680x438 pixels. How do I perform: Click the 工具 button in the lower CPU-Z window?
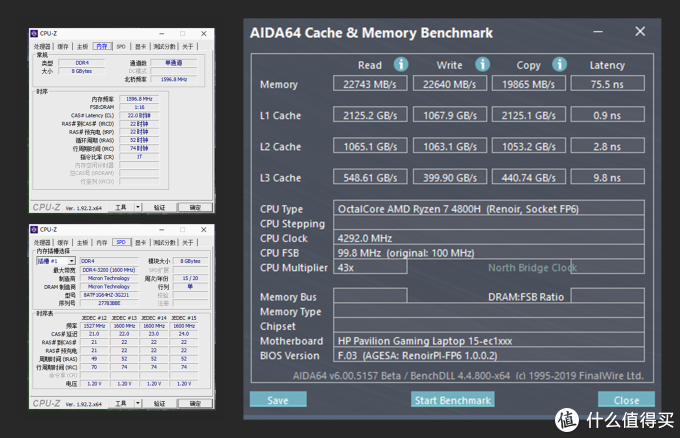121,403
